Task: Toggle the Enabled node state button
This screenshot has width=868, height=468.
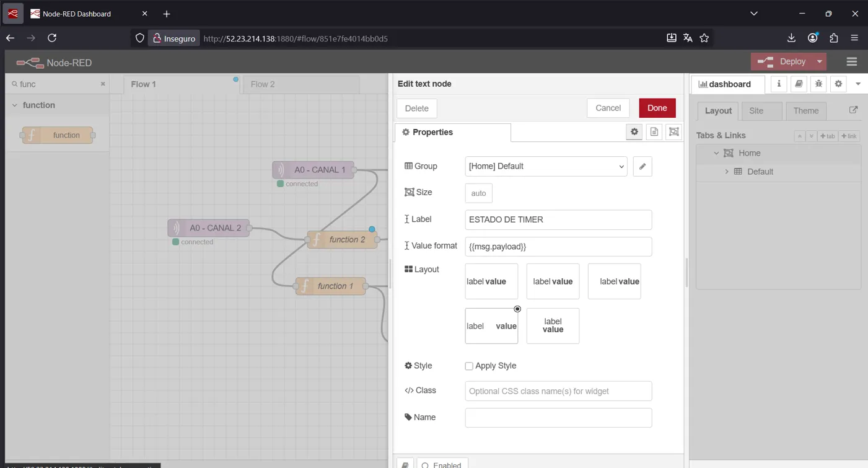Action: pyautogui.click(x=442, y=464)
